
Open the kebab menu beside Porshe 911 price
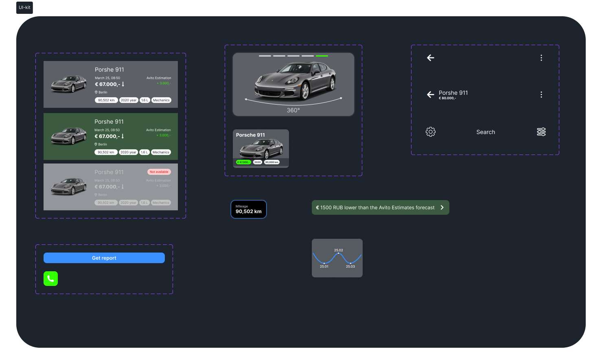(541, 94)
